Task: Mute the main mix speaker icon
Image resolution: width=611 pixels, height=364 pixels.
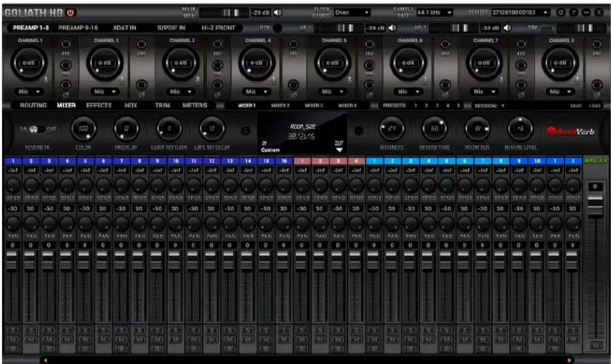Action: [277, 12]
